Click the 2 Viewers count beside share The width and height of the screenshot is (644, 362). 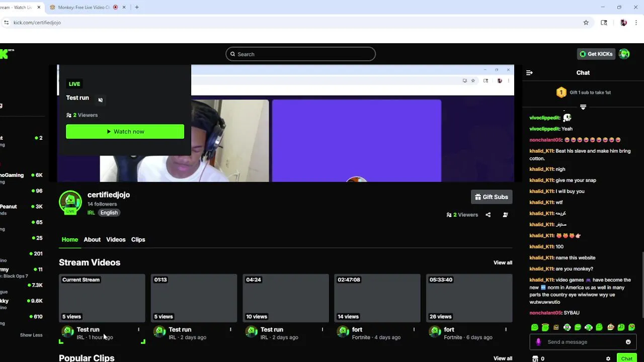point(462,215)
